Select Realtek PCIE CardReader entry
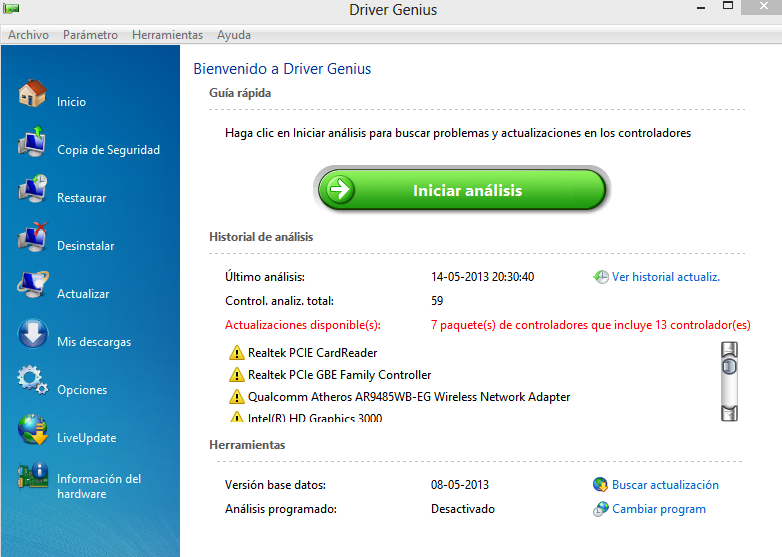 pyautogui.click(x=313, y=353)
